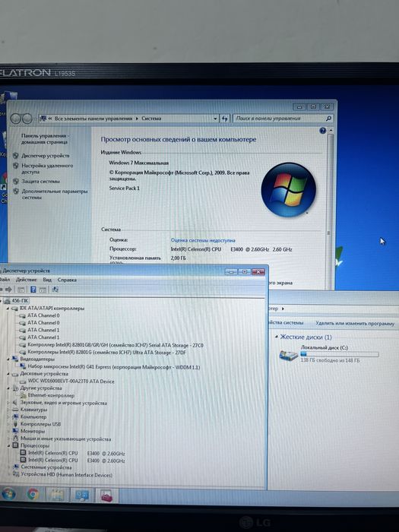The width and height of the screenshot is (399, 532).
Task: Select the 'Ultra ATA Storage - 27DF' controller
Action: pos(107,353)
